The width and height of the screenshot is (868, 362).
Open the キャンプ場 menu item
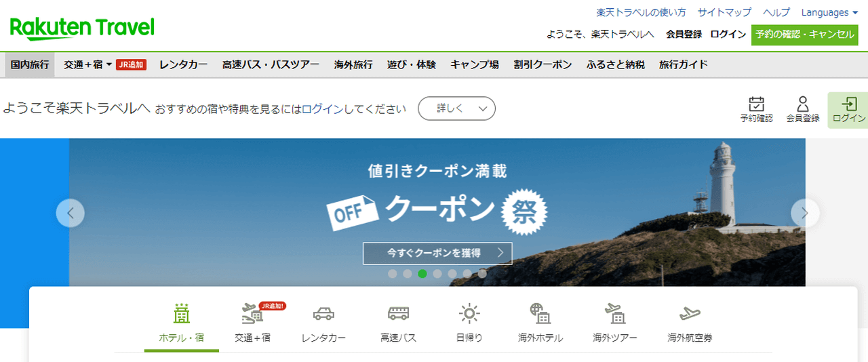pyautogui.click(x=475, y=65)
